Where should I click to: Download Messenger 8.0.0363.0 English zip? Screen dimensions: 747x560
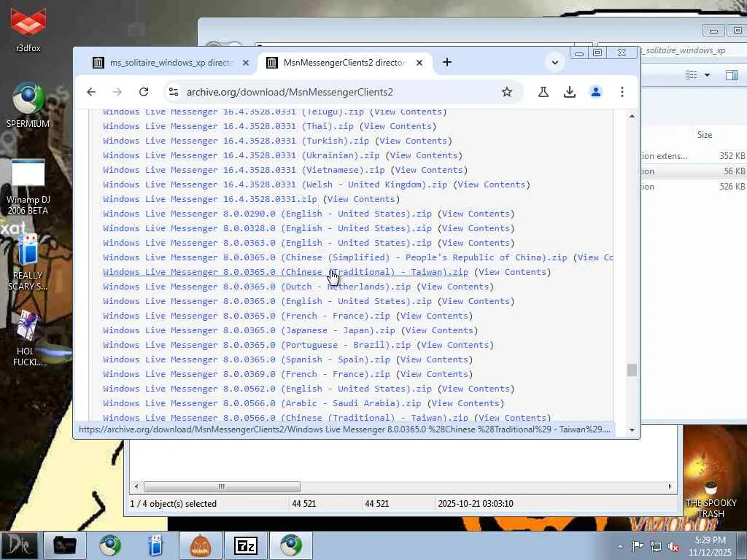coord(267,243)
